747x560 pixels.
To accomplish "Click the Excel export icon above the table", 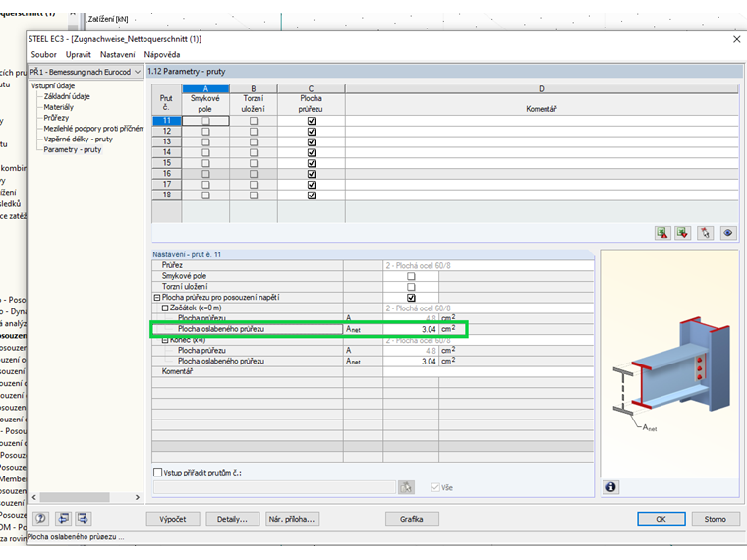I will [x=662, y=233].
